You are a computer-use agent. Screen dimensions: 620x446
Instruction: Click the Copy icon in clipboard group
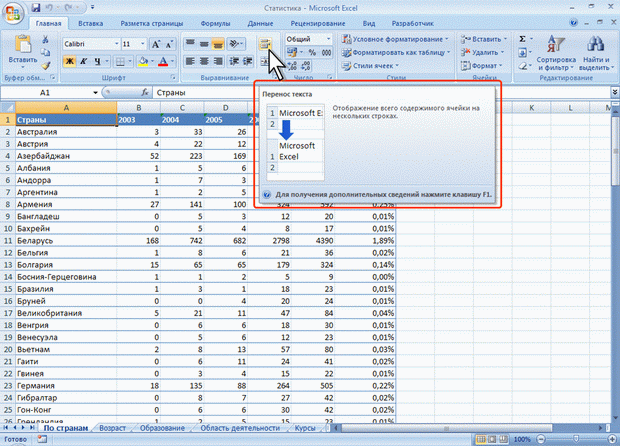coord(45,53)
